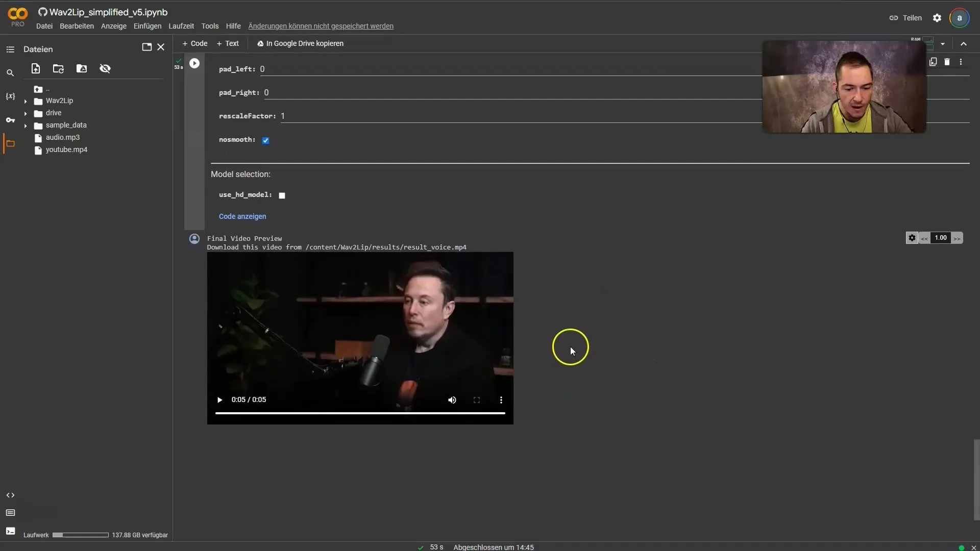
Task: Expand the drive folder
Action: (x=26, y=113)
